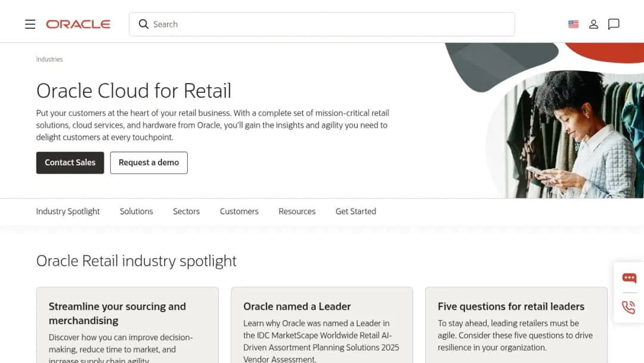Click the Oracle Retail industry spotlight heading

pos(137,261)
